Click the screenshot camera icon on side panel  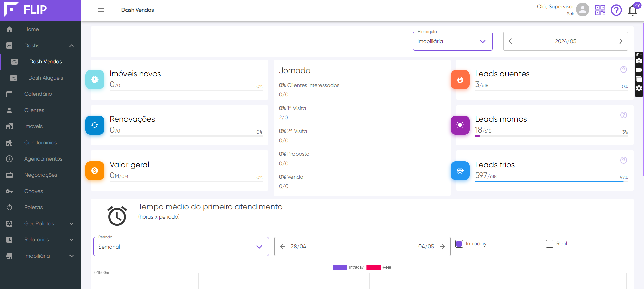639,61
